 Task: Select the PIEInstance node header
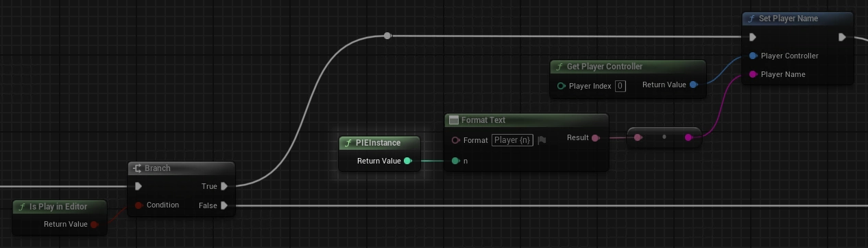pos(380,143)
